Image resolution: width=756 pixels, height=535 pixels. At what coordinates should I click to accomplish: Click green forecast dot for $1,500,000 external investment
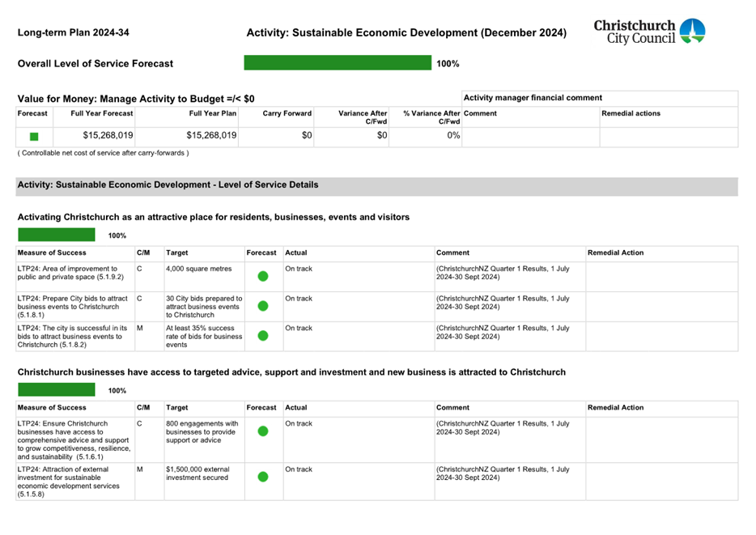pos(262,478)
